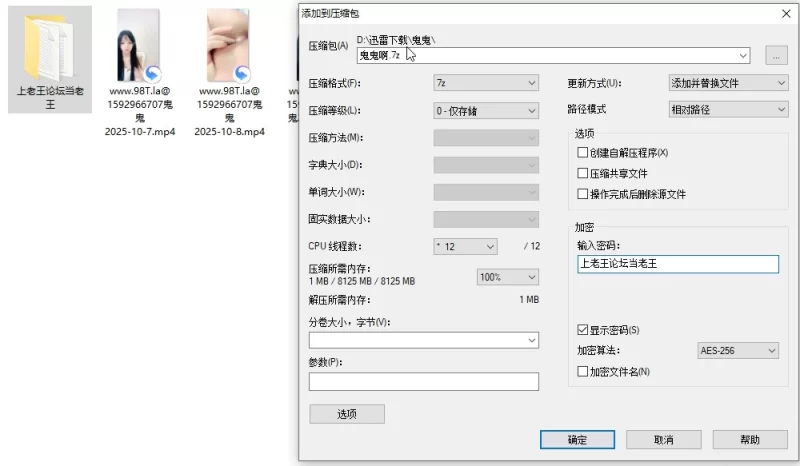Click the / 12 thread count text

(532, 246)
